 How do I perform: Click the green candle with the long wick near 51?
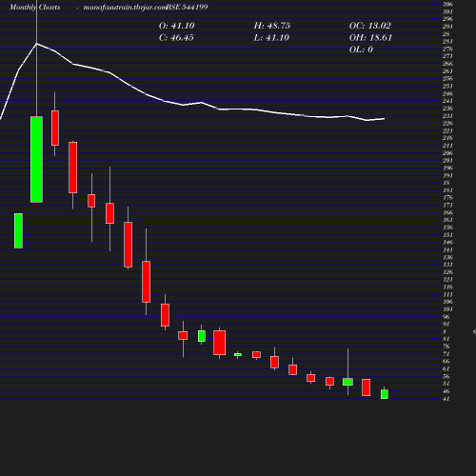[x=347, y=382]
